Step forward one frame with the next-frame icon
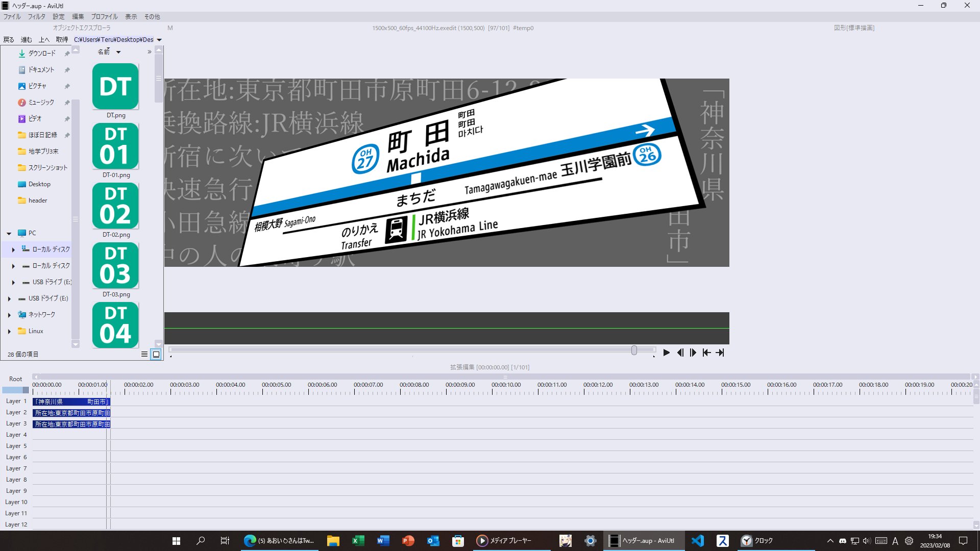This screenshot has width=980, height=551. click(x=693, y=353)
